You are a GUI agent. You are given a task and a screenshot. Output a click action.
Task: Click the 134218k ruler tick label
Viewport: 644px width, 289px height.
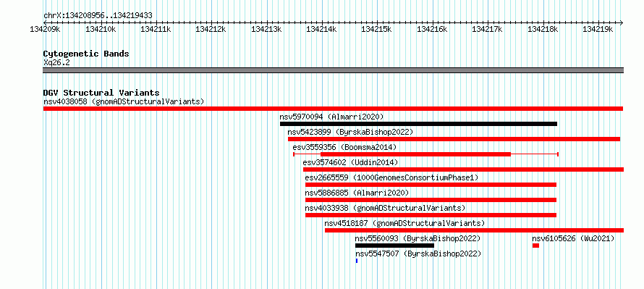[543, 29]
